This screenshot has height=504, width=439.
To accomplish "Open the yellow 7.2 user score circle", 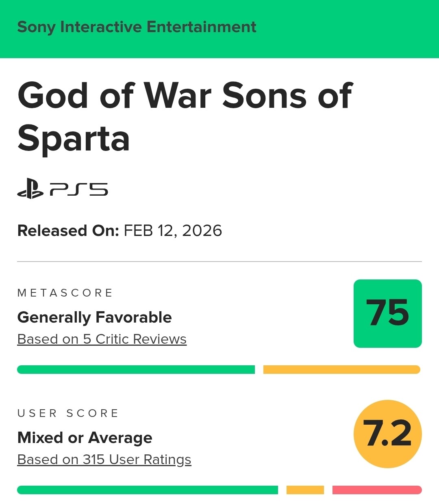I will click(388, 434).
